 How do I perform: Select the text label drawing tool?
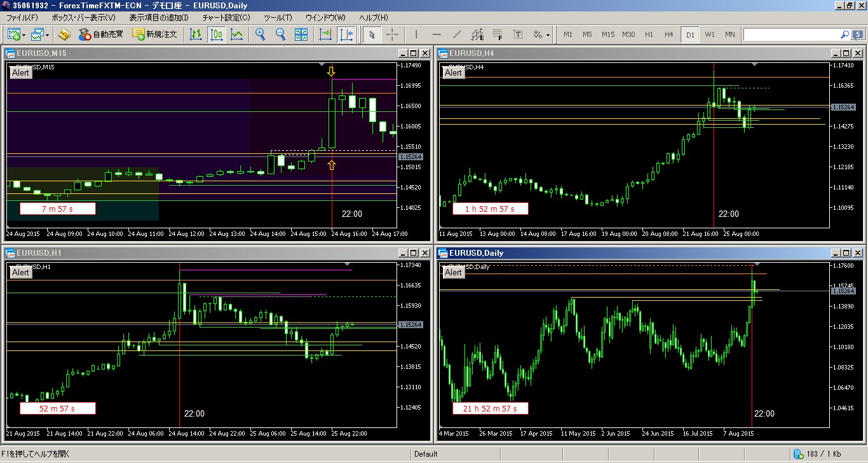click(x=518, y=34)
